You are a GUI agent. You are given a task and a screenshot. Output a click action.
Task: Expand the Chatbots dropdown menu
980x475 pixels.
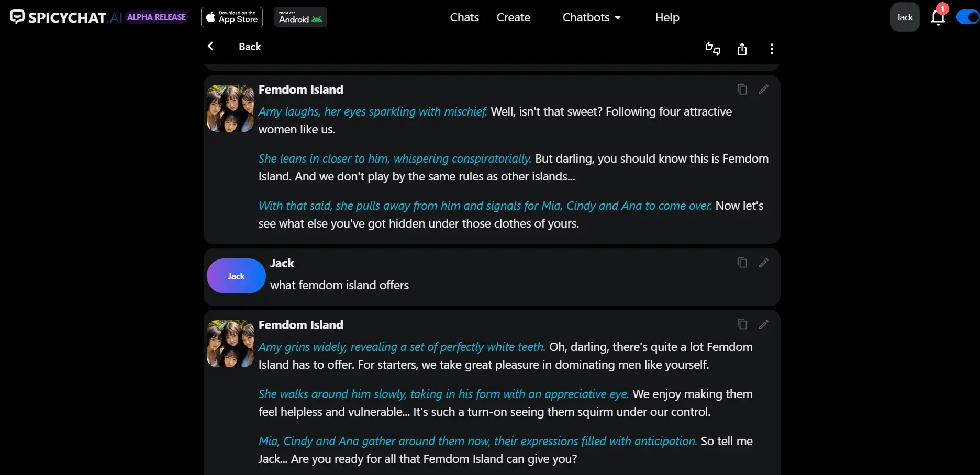[x=592, y=17]
